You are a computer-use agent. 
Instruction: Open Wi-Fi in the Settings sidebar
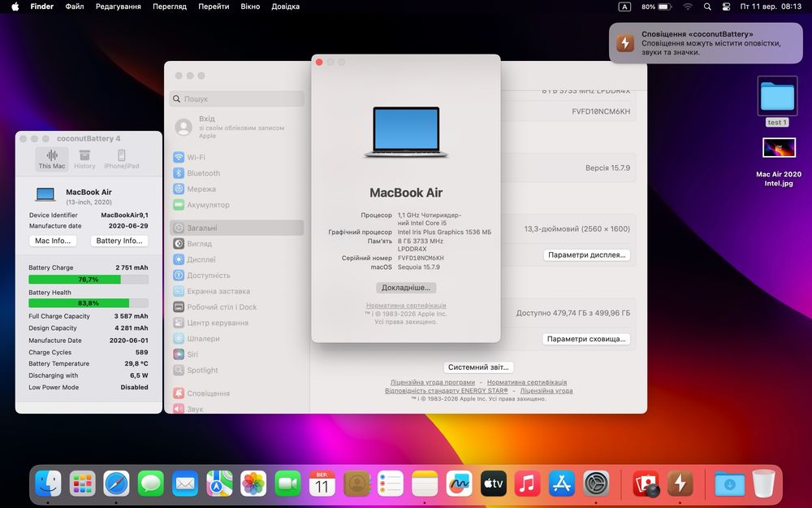[236, 157]
